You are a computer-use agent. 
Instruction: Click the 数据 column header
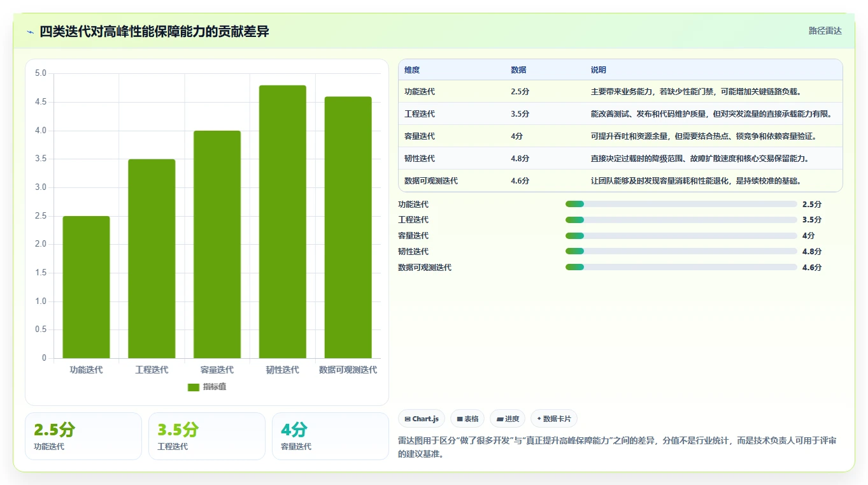click(518, 70)
